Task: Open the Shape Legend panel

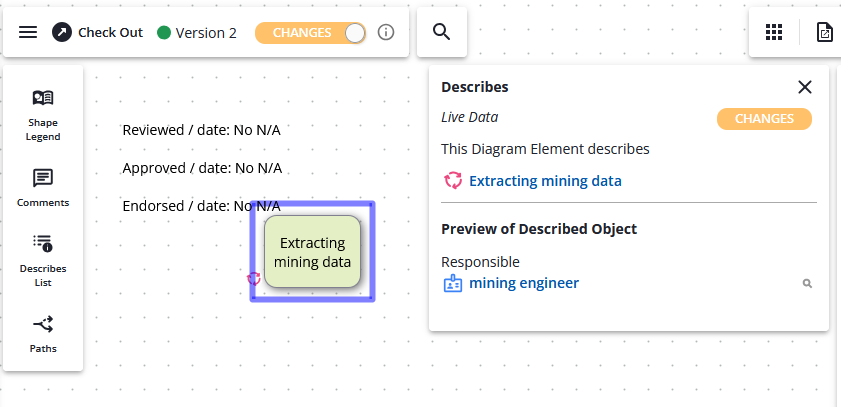Action: [x=43, y=115]
